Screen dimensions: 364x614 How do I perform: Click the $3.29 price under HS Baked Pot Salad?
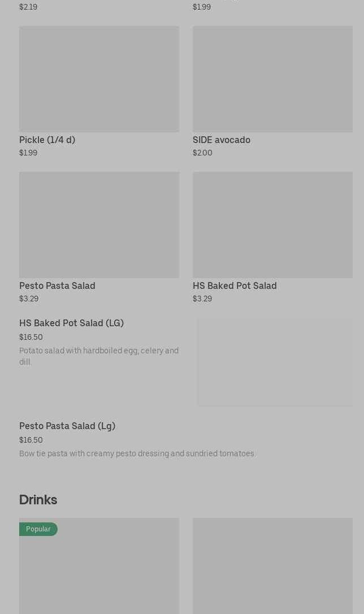(x=202, y=299)
